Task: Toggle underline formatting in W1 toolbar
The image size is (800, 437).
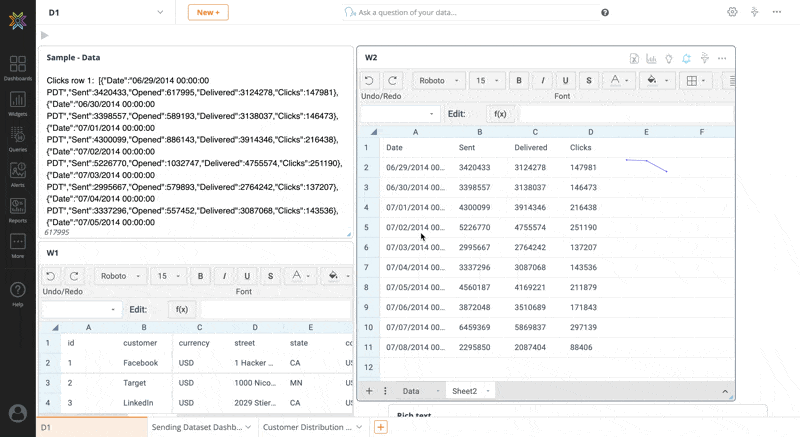Action: pos(247,276)
